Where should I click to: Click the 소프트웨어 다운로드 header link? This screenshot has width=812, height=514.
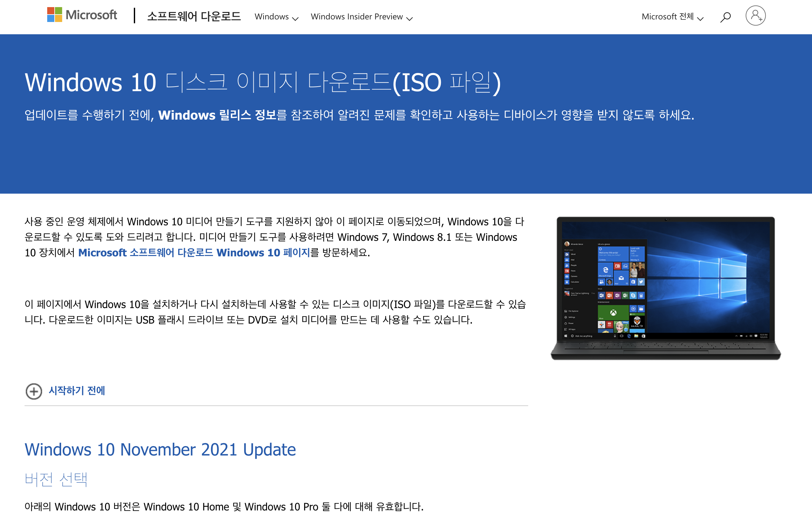pos(194,16)
